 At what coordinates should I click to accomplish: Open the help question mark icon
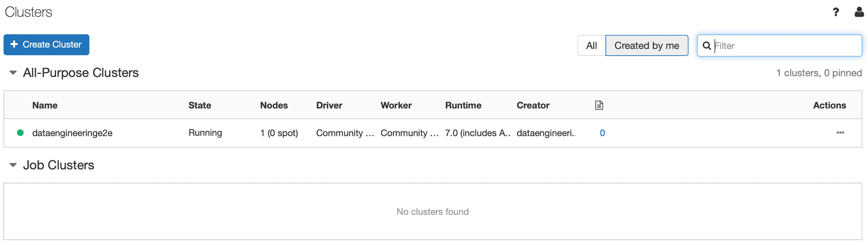pyautogui.click(x=836, y=12)
